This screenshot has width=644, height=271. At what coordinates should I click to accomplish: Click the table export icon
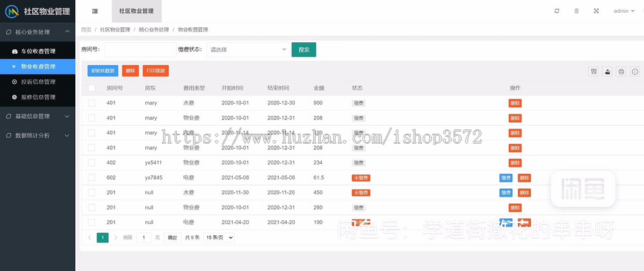pos(608,72)
